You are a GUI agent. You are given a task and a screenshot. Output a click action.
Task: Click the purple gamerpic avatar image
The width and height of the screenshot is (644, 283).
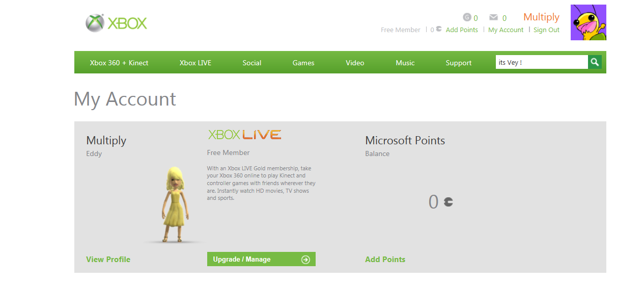pyautogui.click(x=589, y=22)
